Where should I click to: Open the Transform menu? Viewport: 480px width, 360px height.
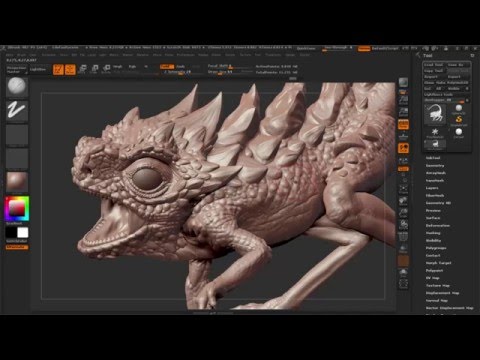pos(273,55)
